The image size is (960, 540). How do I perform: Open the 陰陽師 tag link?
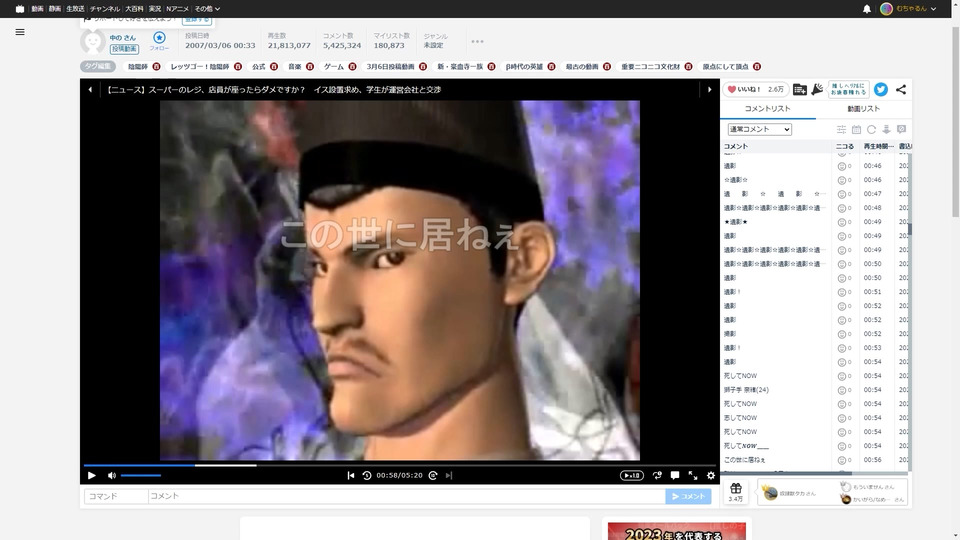click(x=138, y=66)
